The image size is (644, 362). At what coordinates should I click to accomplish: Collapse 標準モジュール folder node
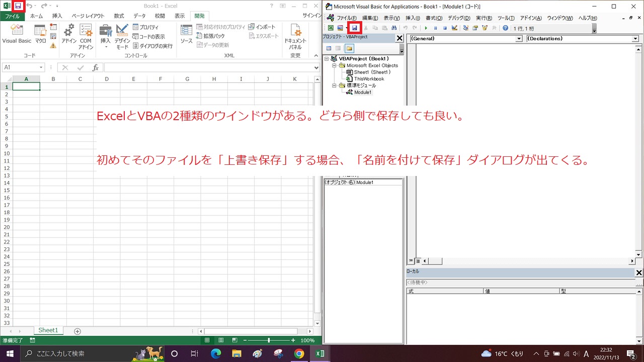point(334,85)
